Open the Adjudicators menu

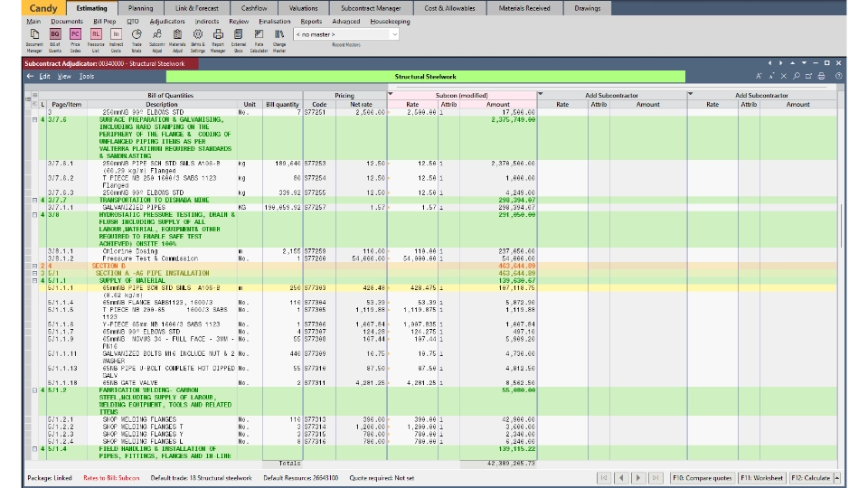click(x=167, y=22)
